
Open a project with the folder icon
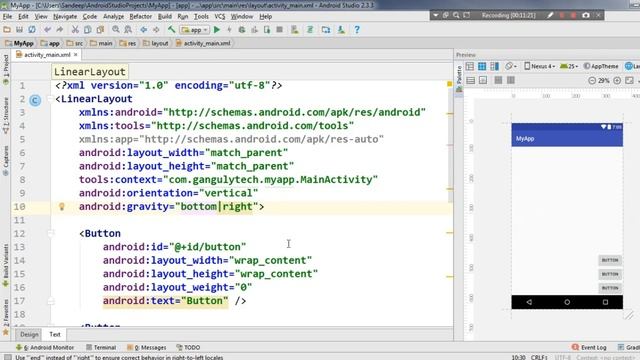coord(7,29)
